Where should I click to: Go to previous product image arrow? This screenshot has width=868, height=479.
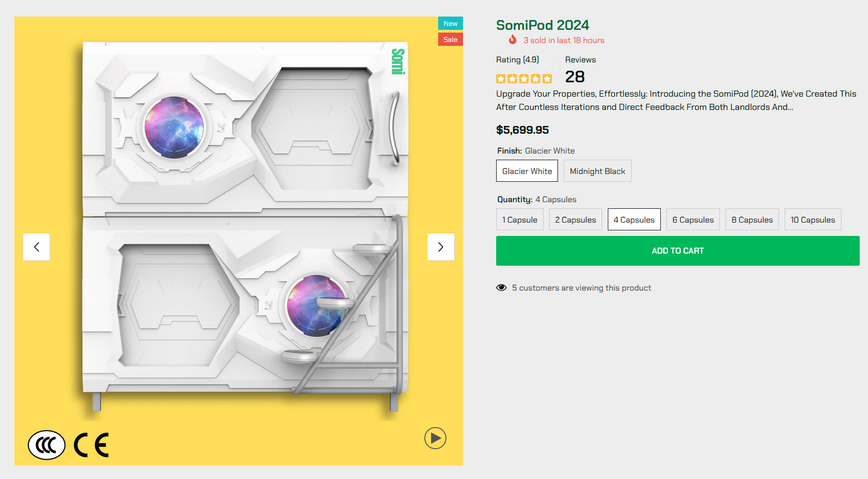[36, 247]
